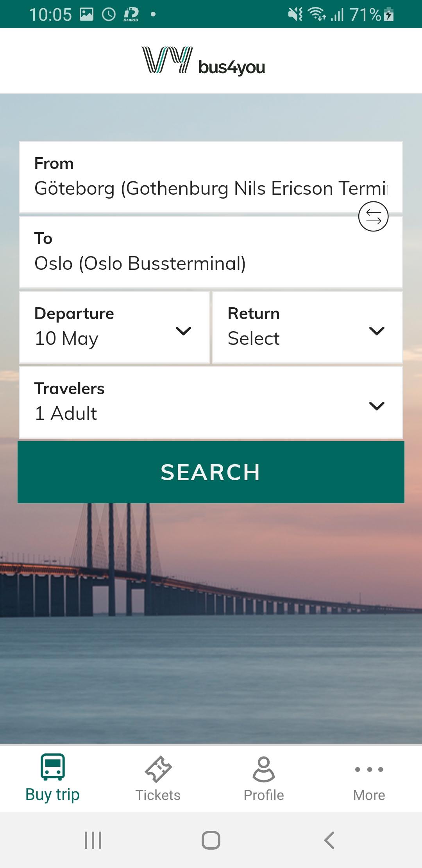Viewport: 422px width, 868px height.
Task: Tap the Vy bus4you logo
Action: 203,61
